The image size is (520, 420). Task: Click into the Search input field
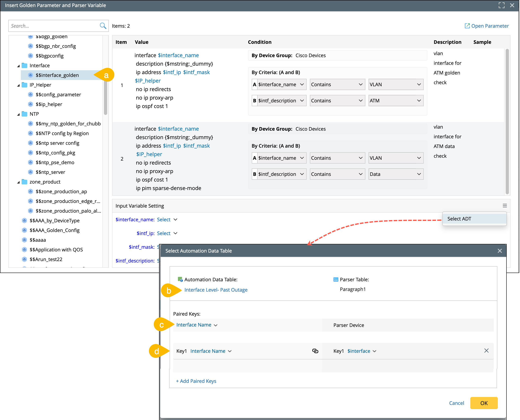click(x=53, y=26)
